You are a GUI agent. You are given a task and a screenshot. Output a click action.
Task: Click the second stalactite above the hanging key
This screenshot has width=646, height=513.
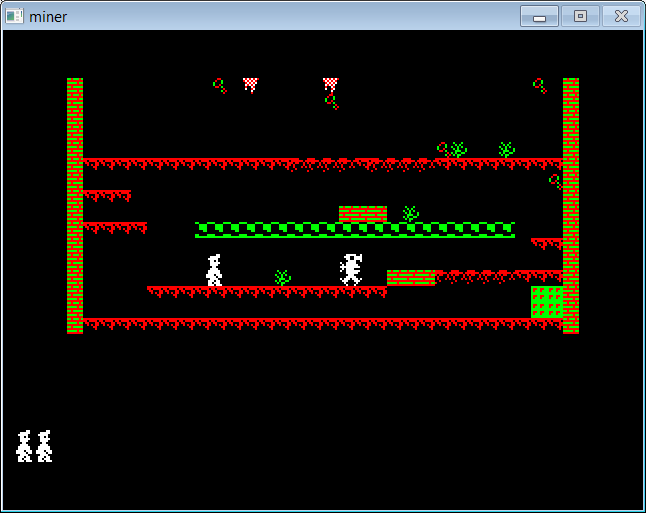(330, 84)
